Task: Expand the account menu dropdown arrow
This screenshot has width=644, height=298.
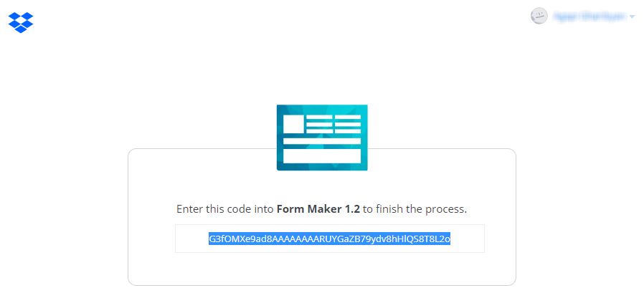Action: click(632, 16)
